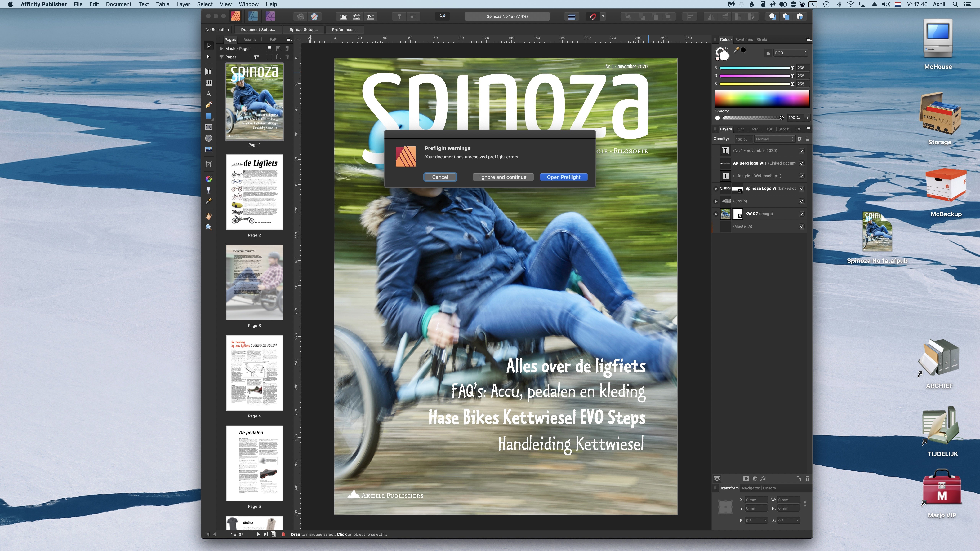
Task: Select the Node tool
Action: [208, 57]
